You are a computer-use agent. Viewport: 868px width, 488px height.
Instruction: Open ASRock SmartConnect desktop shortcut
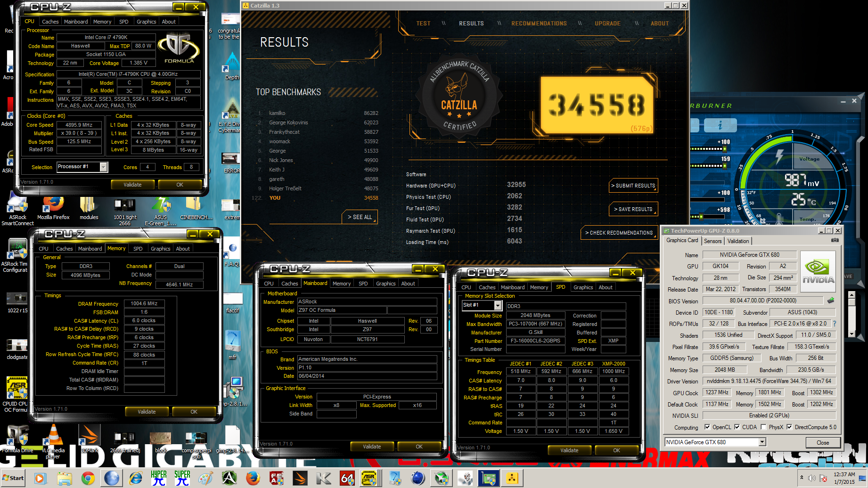click(17, 211)
